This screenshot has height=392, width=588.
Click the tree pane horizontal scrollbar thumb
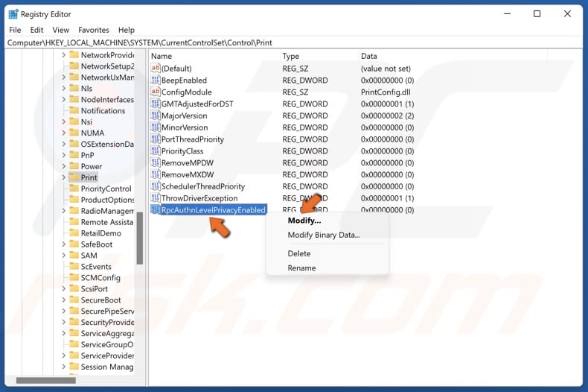(45, 380)
